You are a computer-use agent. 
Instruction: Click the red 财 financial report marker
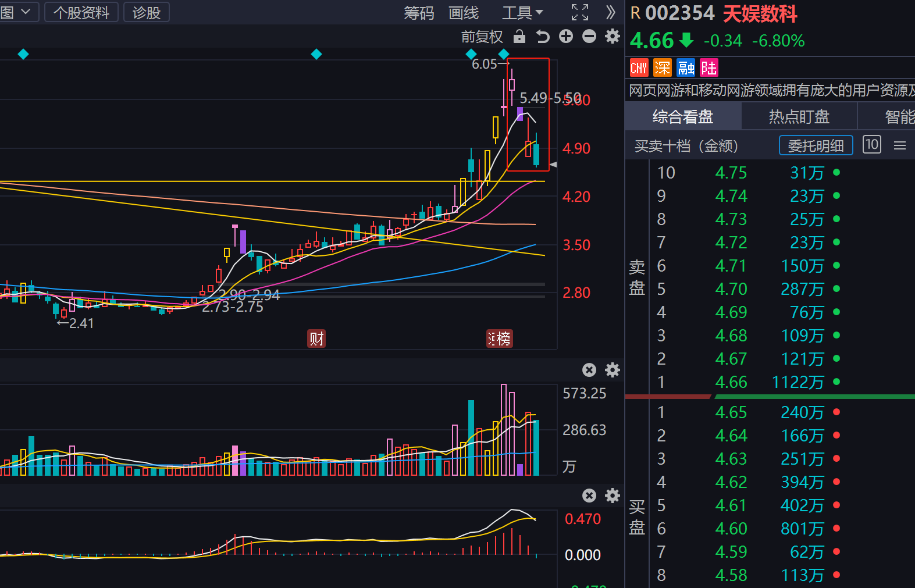pyautogui.click(x=316, y=338)
